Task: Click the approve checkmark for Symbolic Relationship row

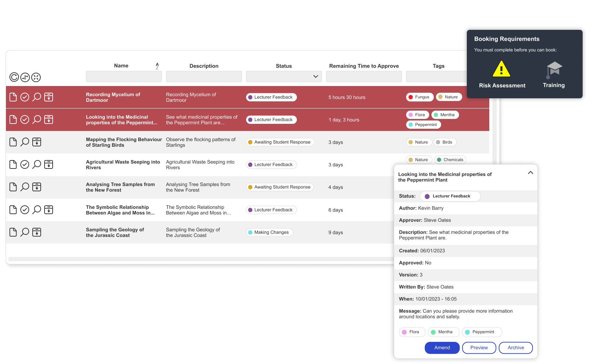Action: pos(25,210)
